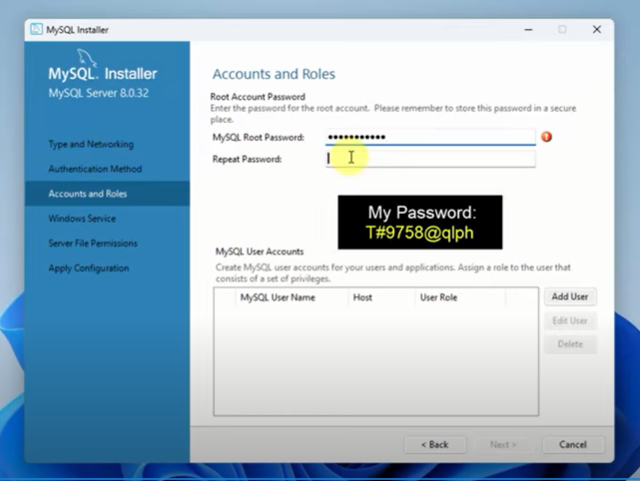Go back with the Back button
The height and width of the screenshot is (481, 640).
click(435, 445)
